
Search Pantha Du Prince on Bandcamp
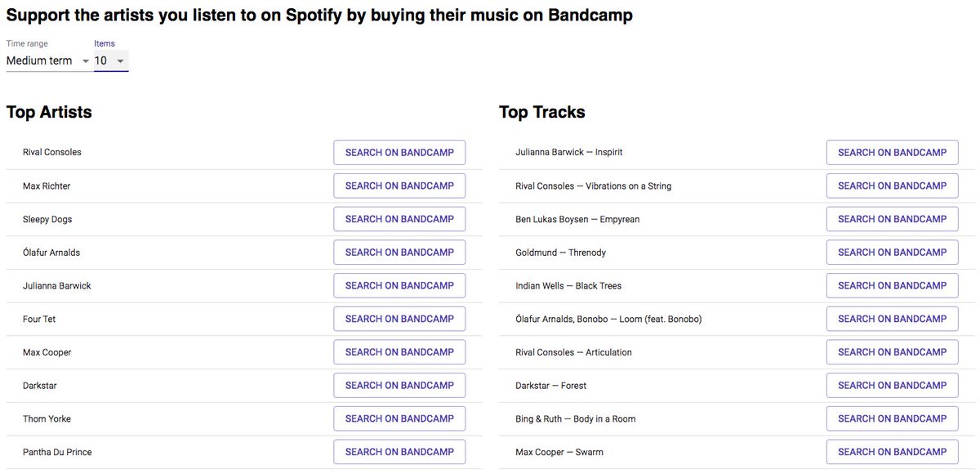399,452
